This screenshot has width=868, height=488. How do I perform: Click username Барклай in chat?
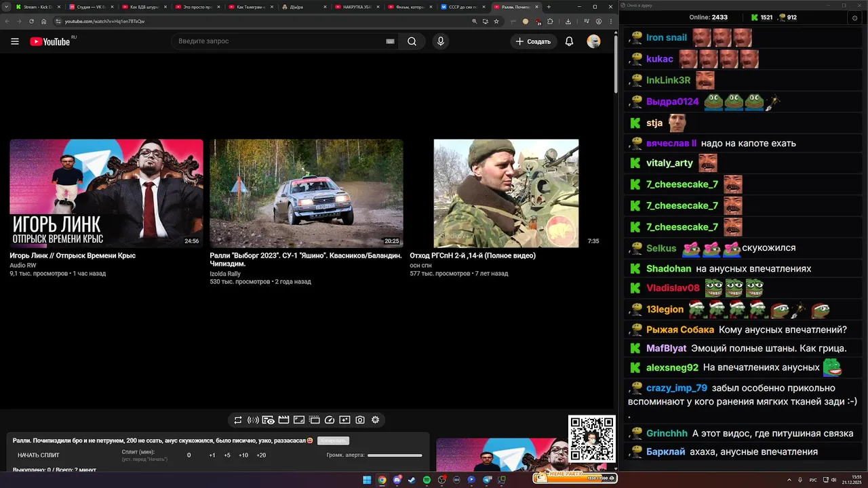click(665, 452)
